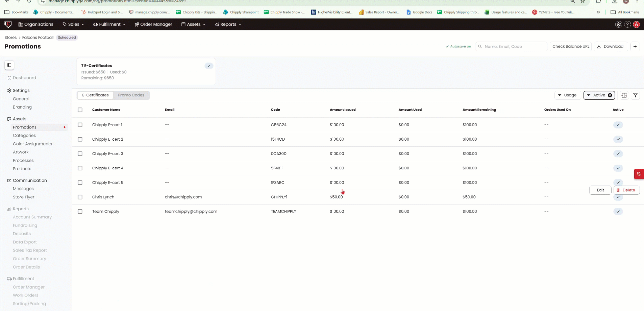This screenshot has height=311, width=644.
Task: Collapse the sidebar with panel toggle icon
Action: coord(9,65)
